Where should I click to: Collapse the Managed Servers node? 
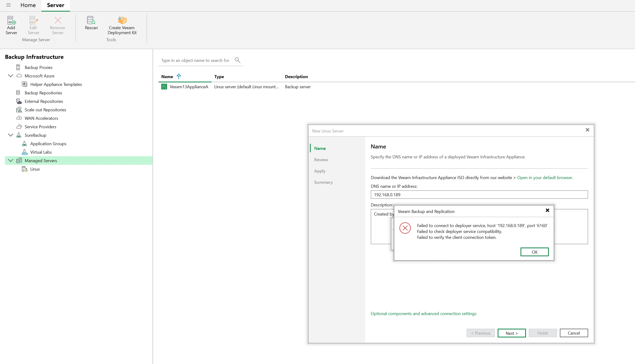(11, 160)
